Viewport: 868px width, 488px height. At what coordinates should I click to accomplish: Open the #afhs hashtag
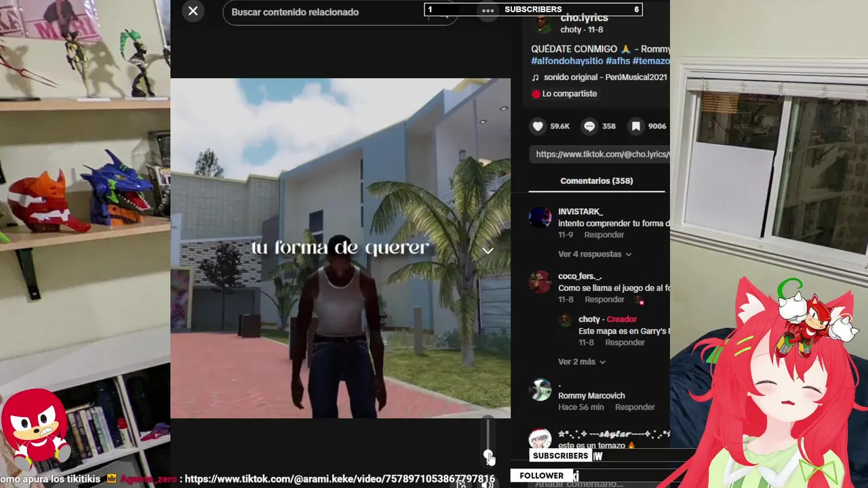click(618, 61)
